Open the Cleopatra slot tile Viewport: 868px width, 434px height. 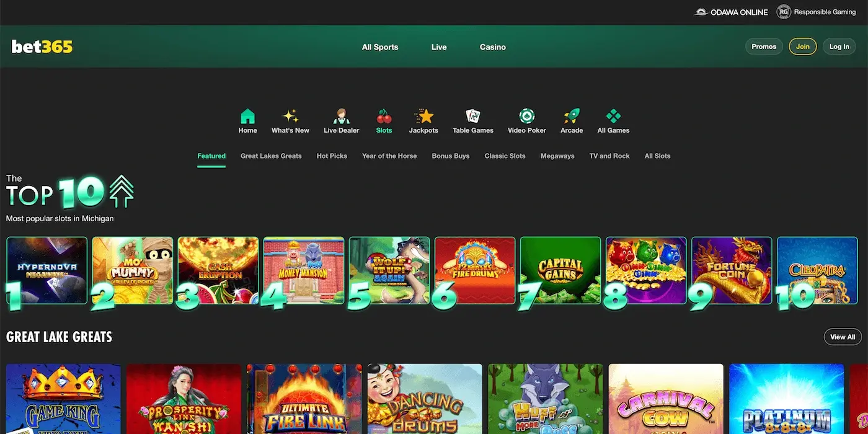click(817, 270)
